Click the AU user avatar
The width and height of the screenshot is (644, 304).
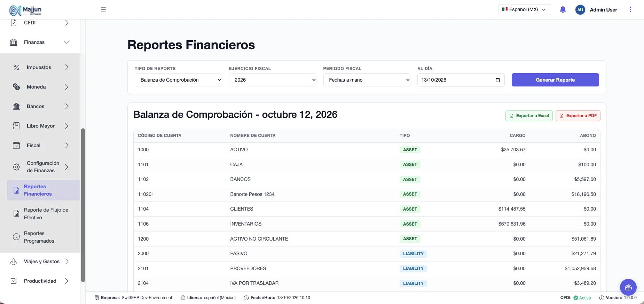[580, 10]
